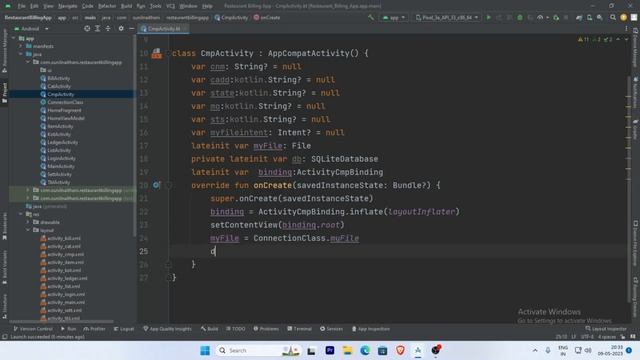Collapse the main package folder
The width and height of the screenshot is (640, 360).
28,62
